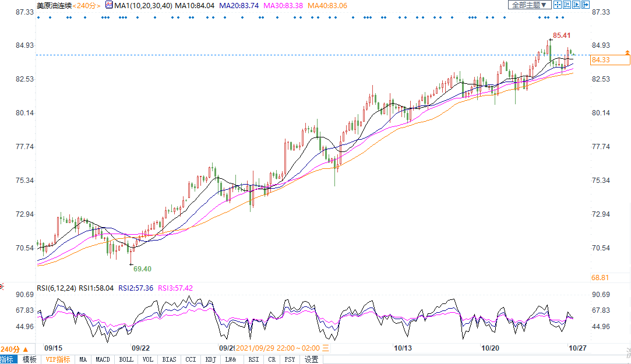Click the VIP指标 button
This screenshot has width=631, height=364.
[58, 359]
